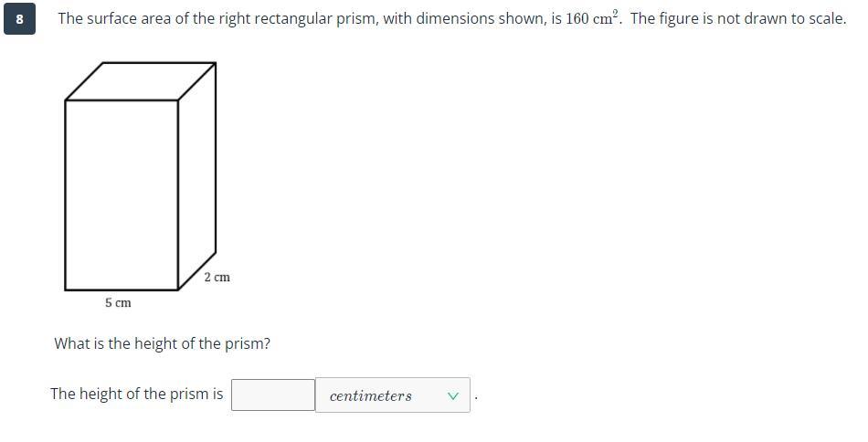Screen dimensions: 868x442
Task: Select the right side face of the prism
Action: tap(197, 176)
